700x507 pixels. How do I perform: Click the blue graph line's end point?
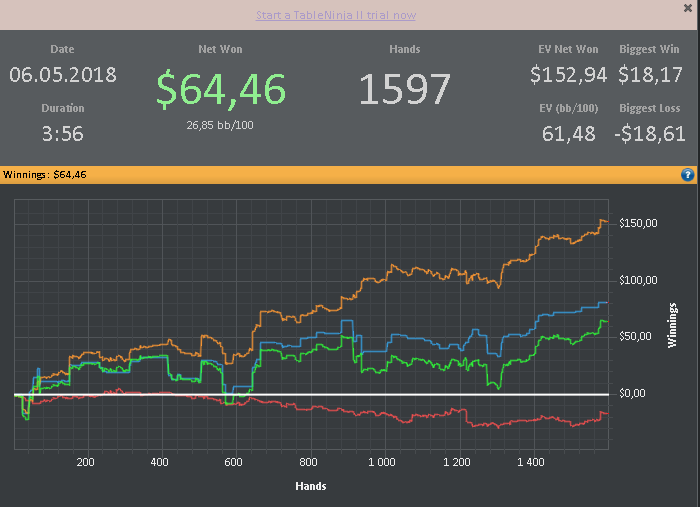point(607,303)
